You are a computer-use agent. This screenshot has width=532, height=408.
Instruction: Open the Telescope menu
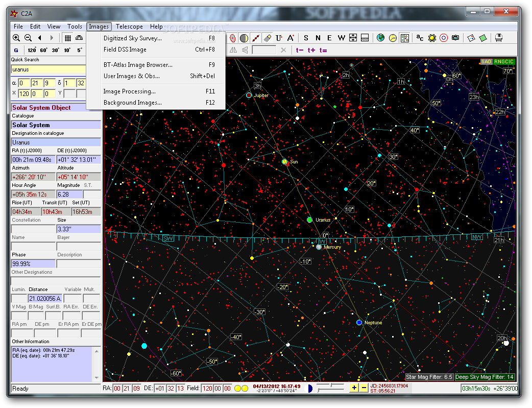(x=129, y=27)
